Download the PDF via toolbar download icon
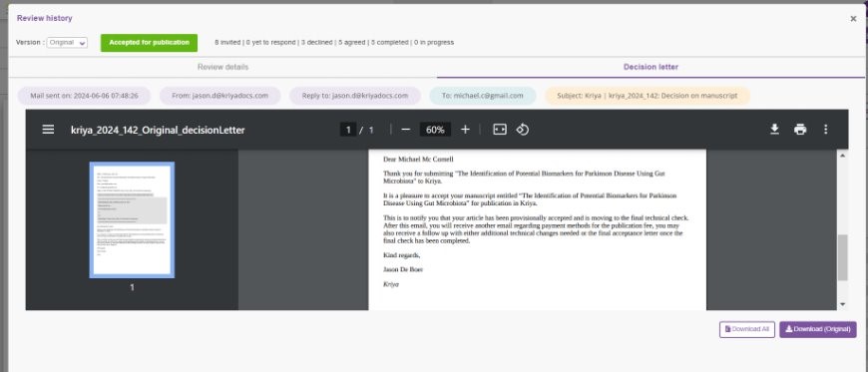Viewport: 868px width, 372px height. coord(774,130)
